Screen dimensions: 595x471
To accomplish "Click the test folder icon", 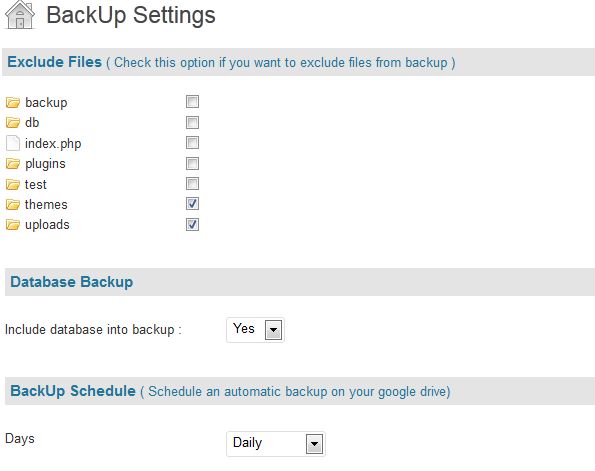I will coord(13,184).
